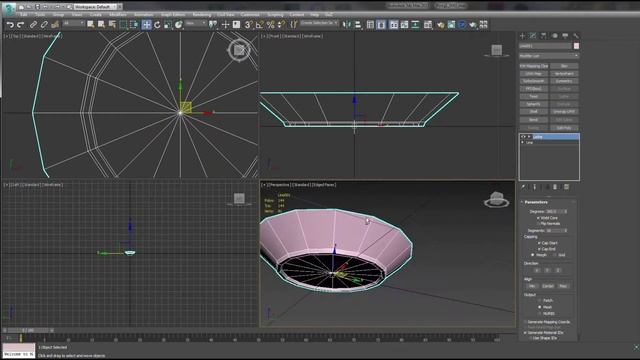Set lathe direction to Y
Image resolution: width=640 pixels, height=360 pixels.
point(547,270)
